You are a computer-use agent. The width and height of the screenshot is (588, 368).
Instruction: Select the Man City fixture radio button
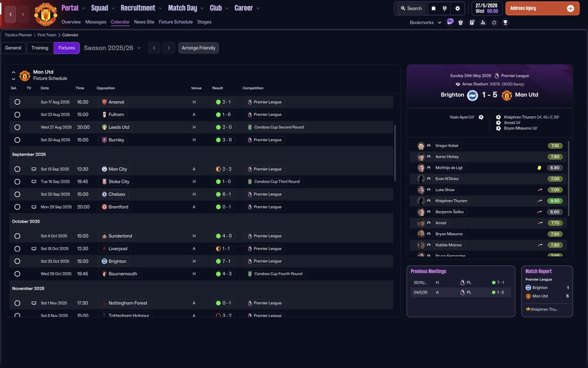[x=17, y=169]
